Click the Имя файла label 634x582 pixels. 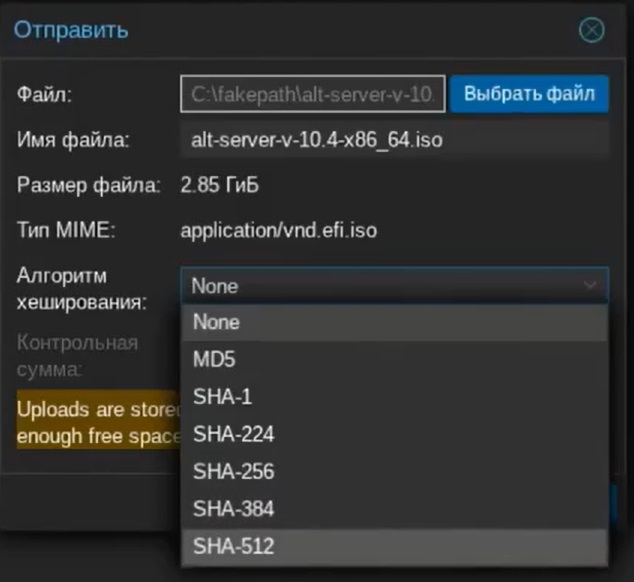(73, 141)
